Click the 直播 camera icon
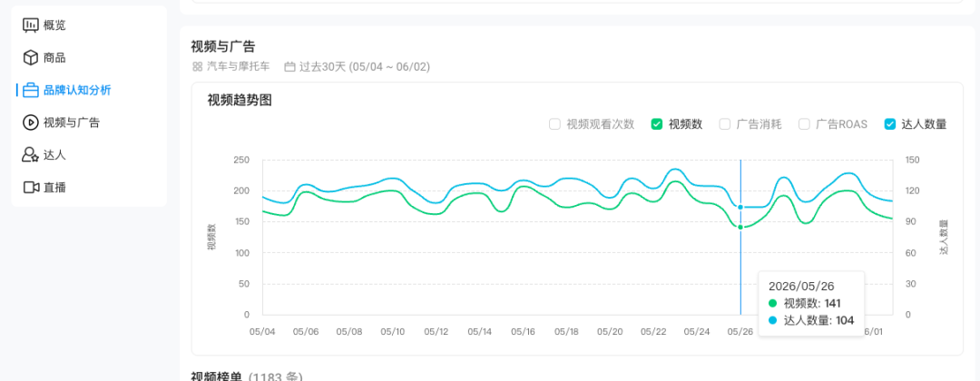Viewport: 980px width, 381px height. (31, 188)
